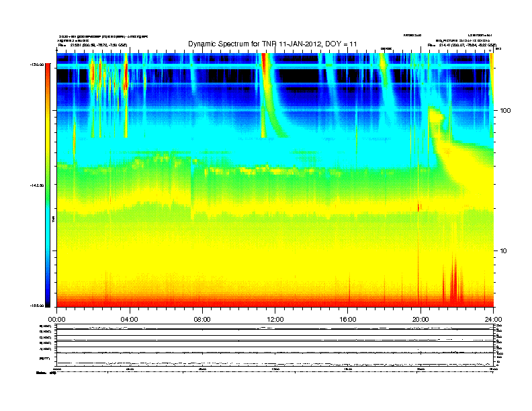The height and width of the screenshot is (411, 532).
Task: Select the large 16:00 time axis label
Action: [x=348, y=320]
